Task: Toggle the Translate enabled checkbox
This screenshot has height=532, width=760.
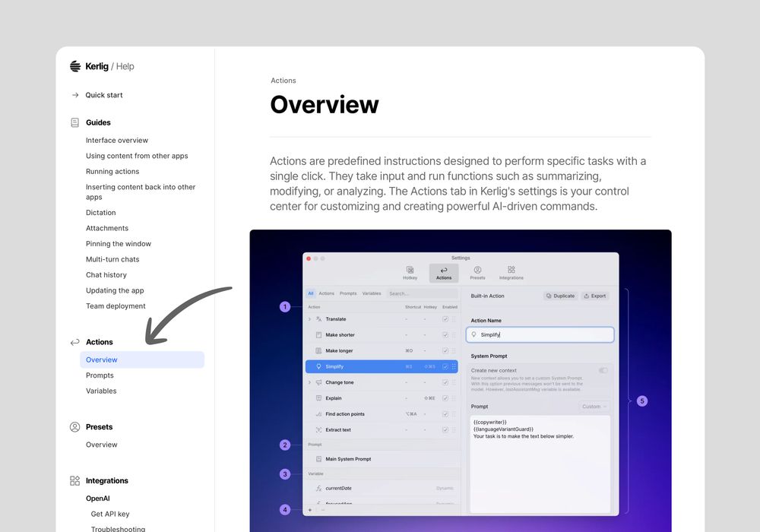Action: click(x=445, y=319)
